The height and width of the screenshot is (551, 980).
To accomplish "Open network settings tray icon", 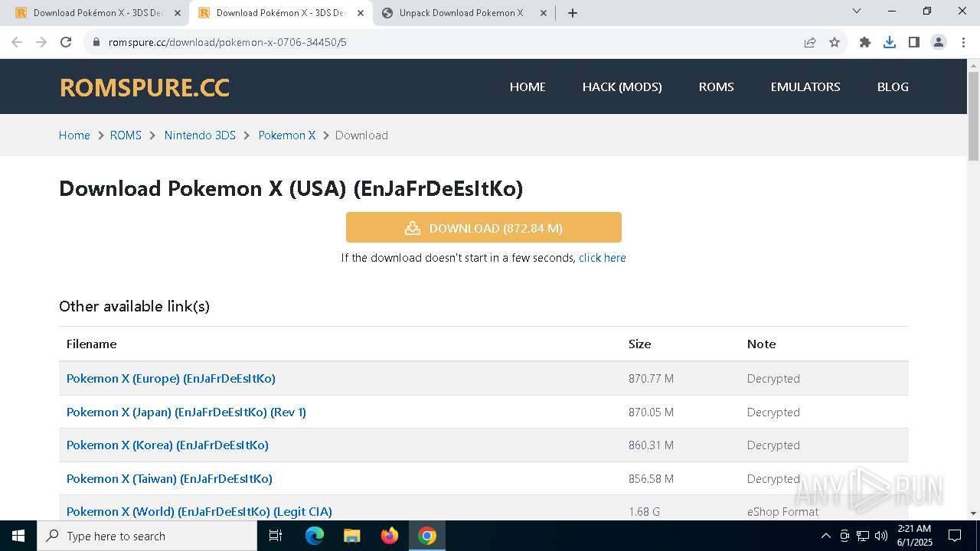I will click(x=862, y=536).
